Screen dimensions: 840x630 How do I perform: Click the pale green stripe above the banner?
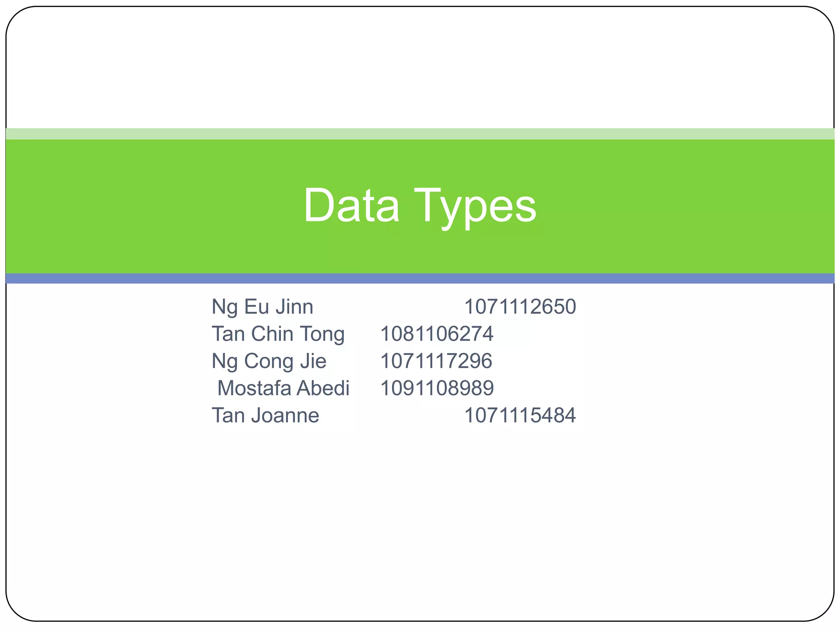click(420, 134)
